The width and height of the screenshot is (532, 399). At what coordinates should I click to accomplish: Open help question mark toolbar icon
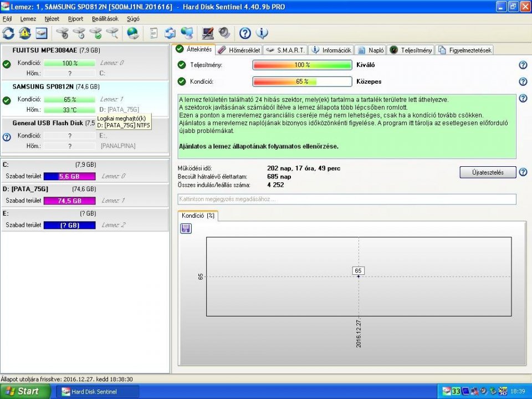pos(245,33)
